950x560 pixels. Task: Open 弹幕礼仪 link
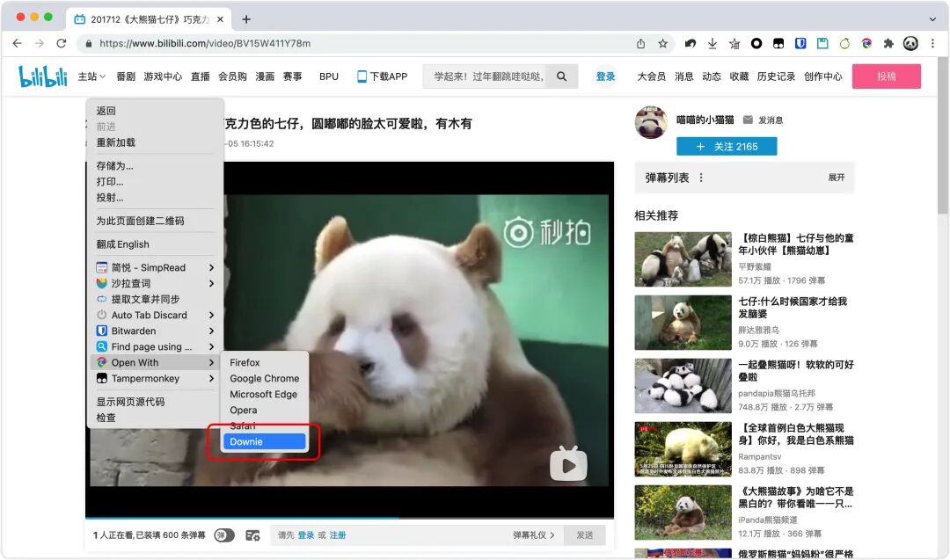coord(534,535)
